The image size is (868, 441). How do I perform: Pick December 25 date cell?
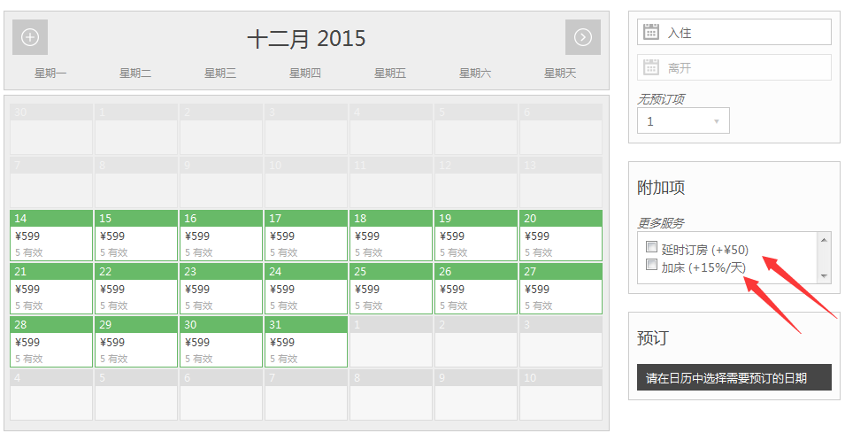(x=391, y=289)
